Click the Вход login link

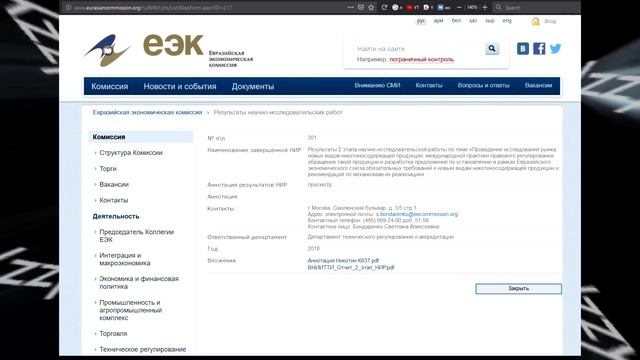pyautogui.click(x=550, y=21)
